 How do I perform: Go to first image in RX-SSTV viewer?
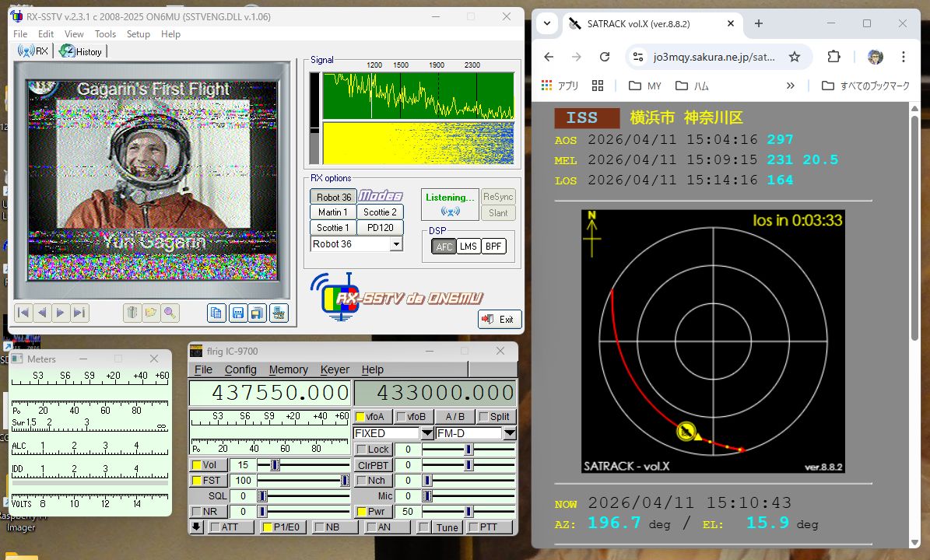pos(23,313)
